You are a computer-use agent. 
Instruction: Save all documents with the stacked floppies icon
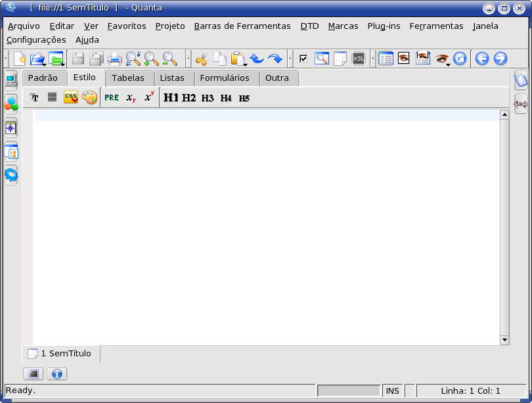click(97, 59)
